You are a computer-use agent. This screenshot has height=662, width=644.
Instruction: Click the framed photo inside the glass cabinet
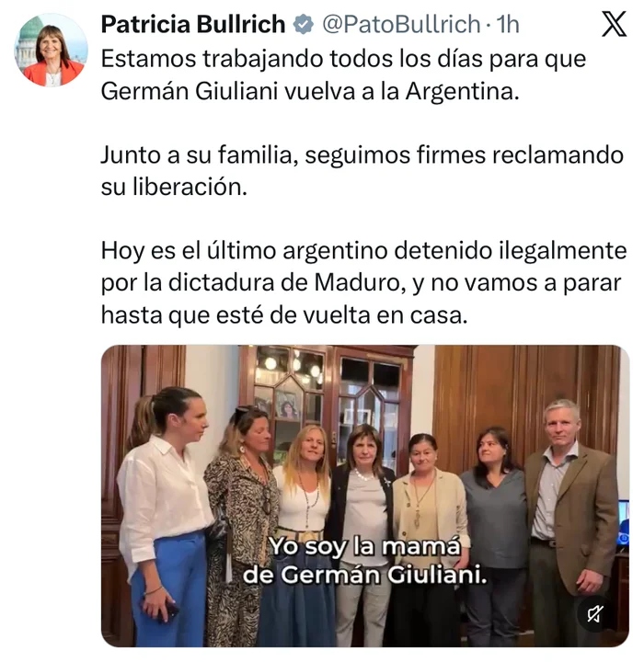click(x=287, y=405)
